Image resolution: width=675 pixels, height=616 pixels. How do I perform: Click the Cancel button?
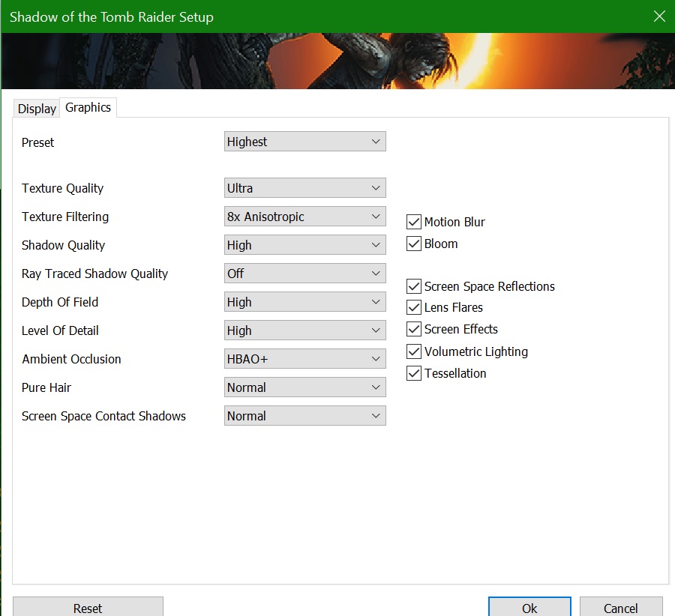(621, 608)
